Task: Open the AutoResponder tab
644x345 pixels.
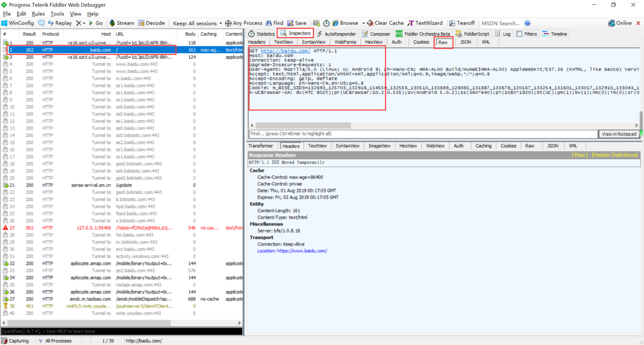Action: (x=336, y=34)
